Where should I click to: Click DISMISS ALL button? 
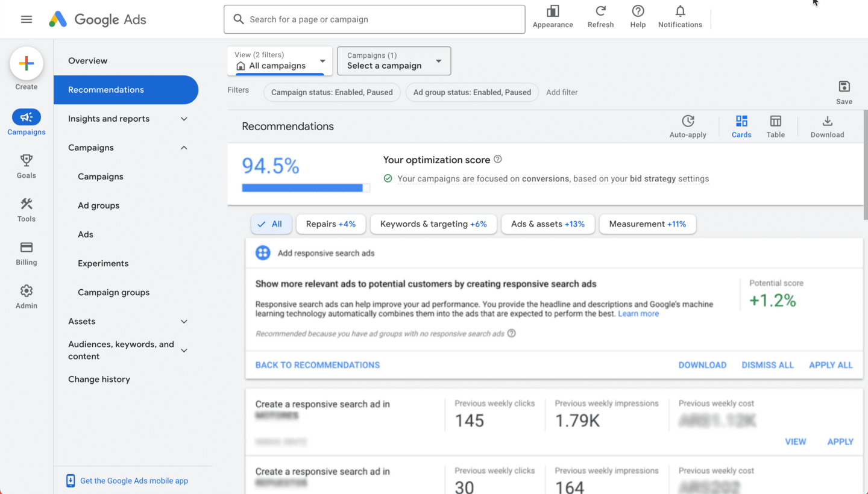click(x=768, y=365)
